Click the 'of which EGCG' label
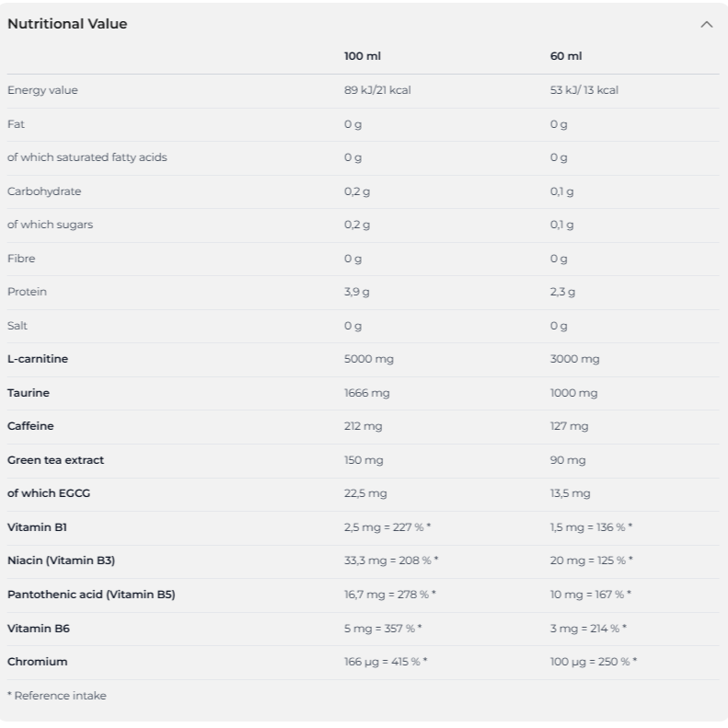728x728 pixels. pyautogui.click(x=49, y=493)
